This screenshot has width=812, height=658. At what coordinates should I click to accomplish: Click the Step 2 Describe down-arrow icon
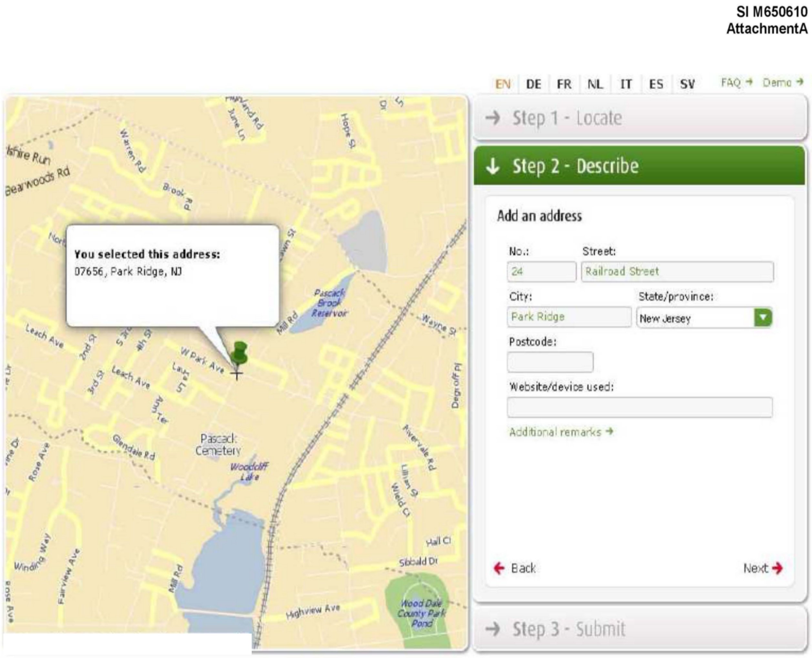click(x=493, y=166)
